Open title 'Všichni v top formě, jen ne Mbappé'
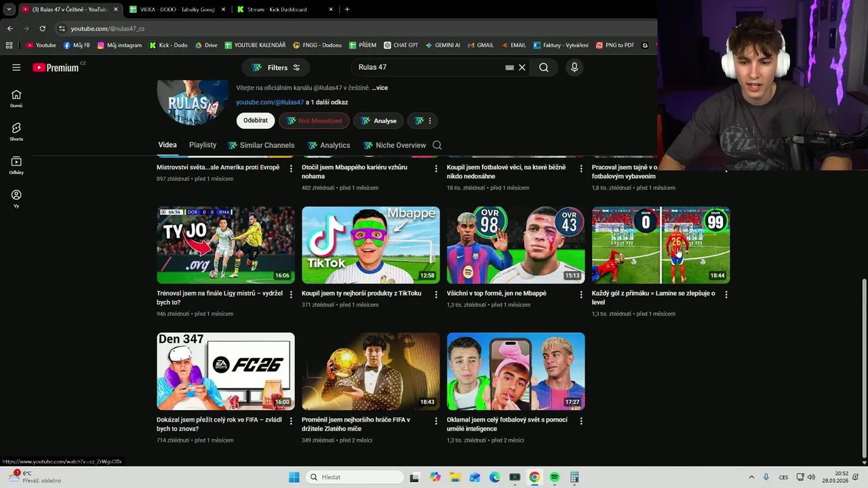Screen dimensions: 868x488 pyautogui.click(x=496, y=293)
